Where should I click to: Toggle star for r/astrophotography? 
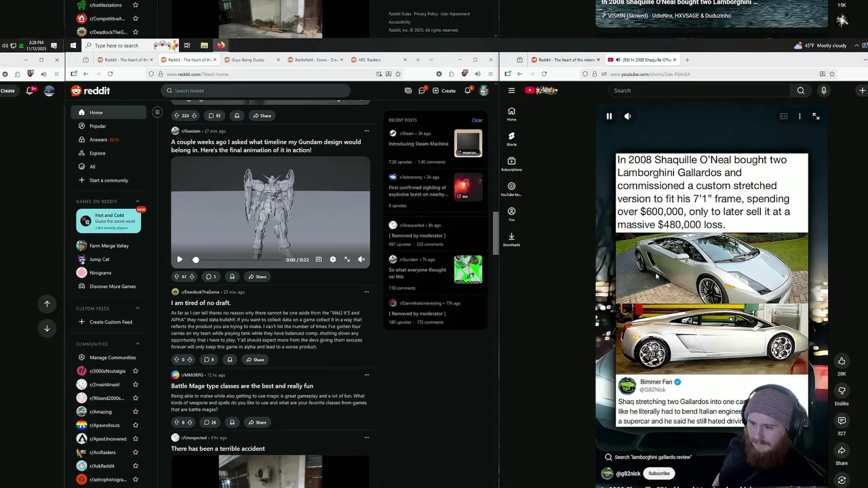click(136, 479)
